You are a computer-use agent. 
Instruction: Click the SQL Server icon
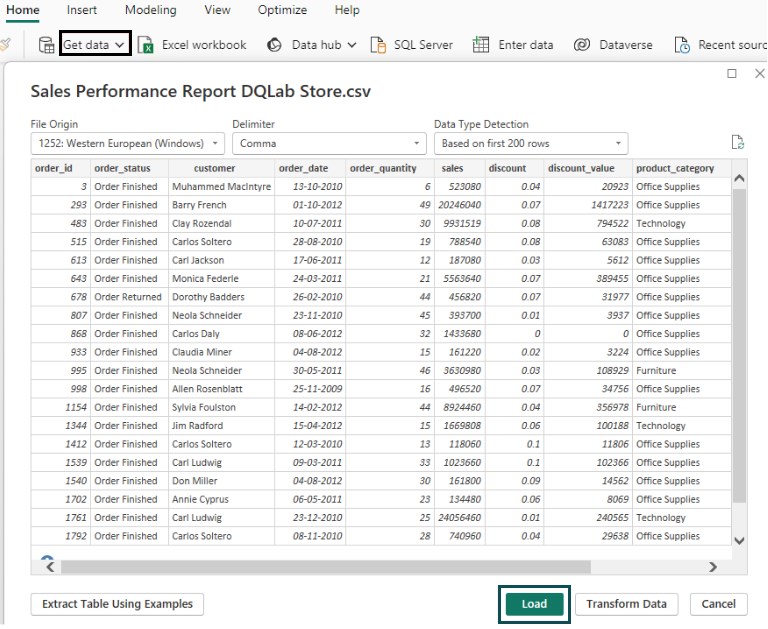tap(378, 45)
